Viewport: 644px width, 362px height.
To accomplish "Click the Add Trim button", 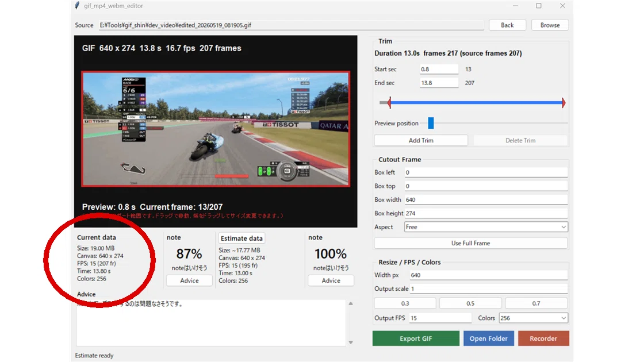I will pos(421,140).
